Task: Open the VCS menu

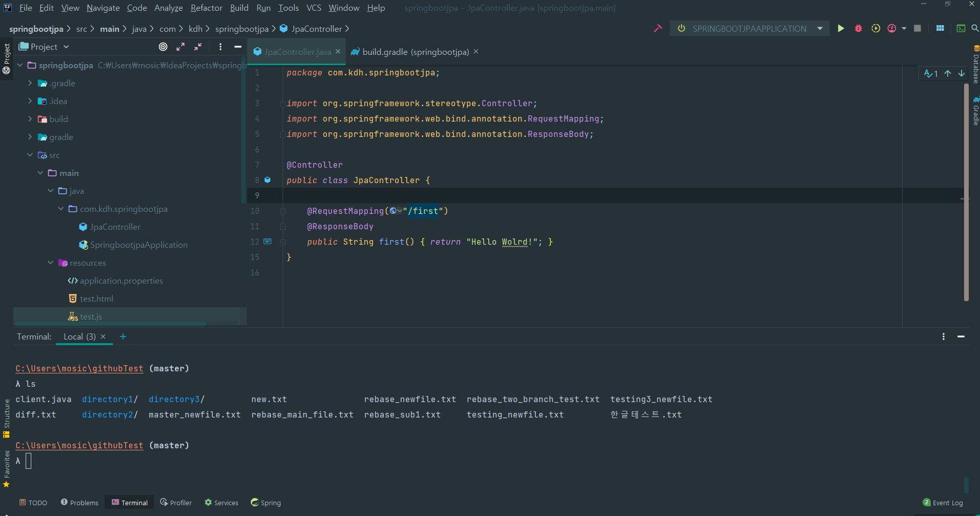Action: tap(314, 8)
